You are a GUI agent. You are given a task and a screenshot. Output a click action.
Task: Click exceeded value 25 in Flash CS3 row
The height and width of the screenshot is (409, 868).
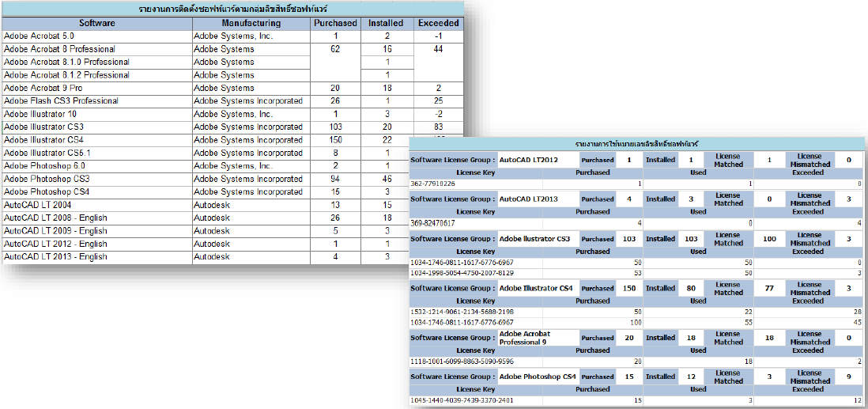[x=439, y=100]
